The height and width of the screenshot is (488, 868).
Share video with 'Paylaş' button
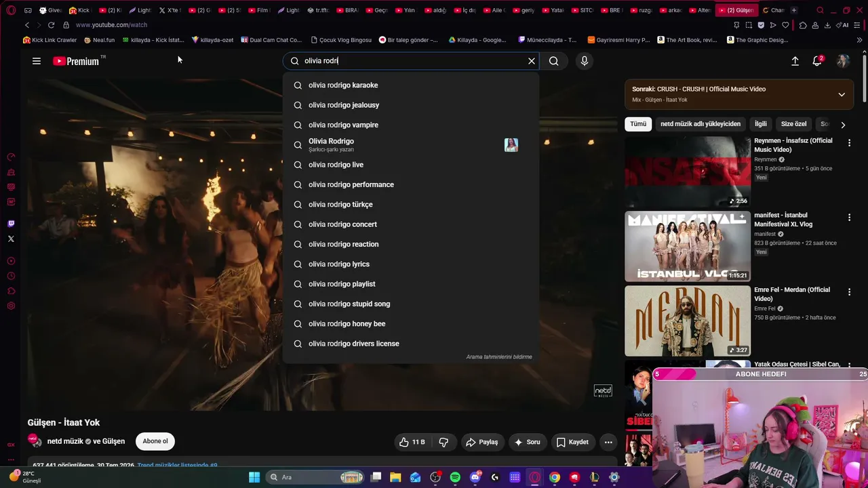[481, 442]
